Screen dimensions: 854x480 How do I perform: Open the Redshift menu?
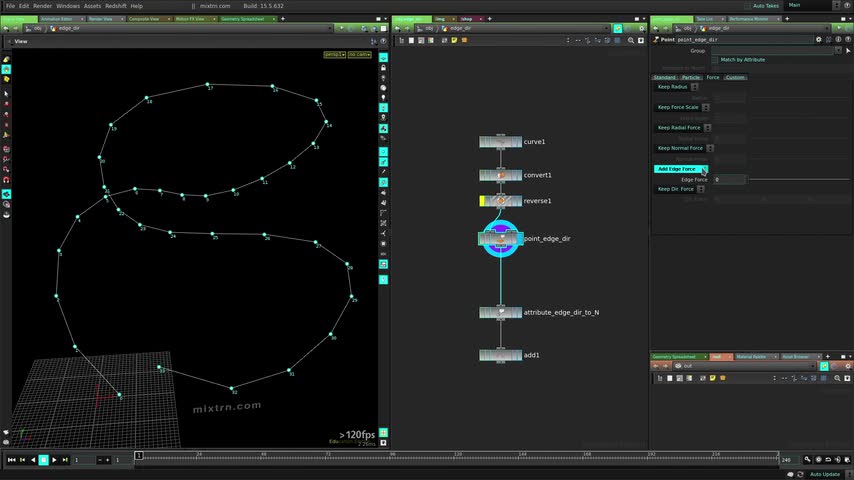point(115,6)
